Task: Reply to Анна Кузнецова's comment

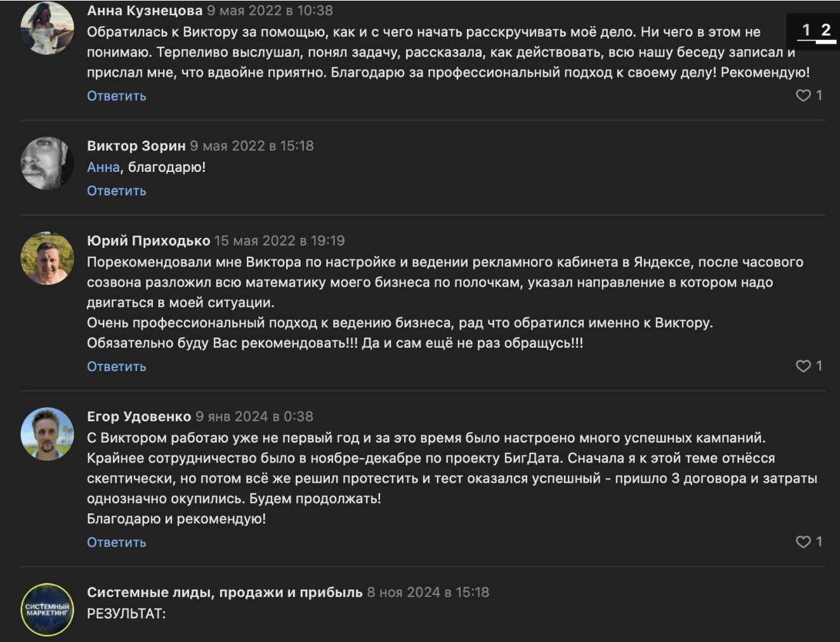Action: pyautogui.click(x=117, y=96)
